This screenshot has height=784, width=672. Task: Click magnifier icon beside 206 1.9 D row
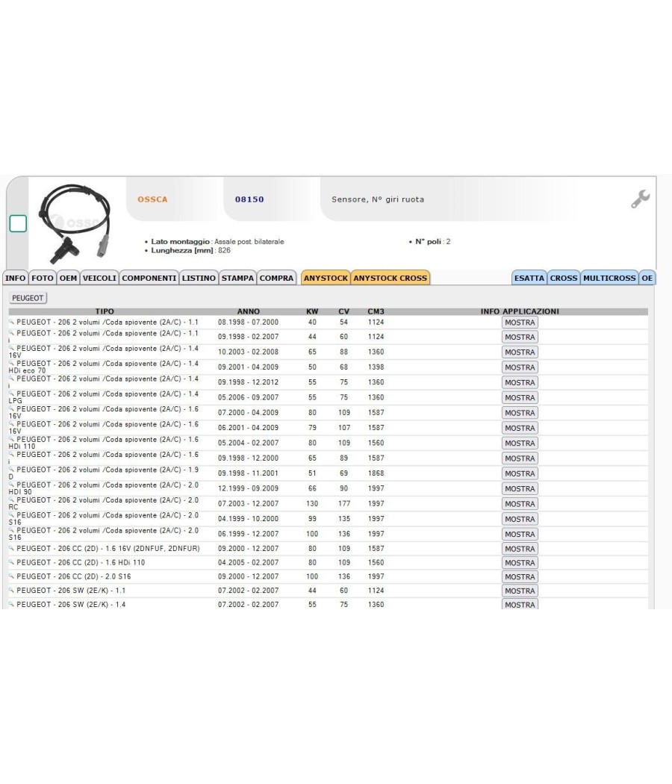[x=11, y=469]
